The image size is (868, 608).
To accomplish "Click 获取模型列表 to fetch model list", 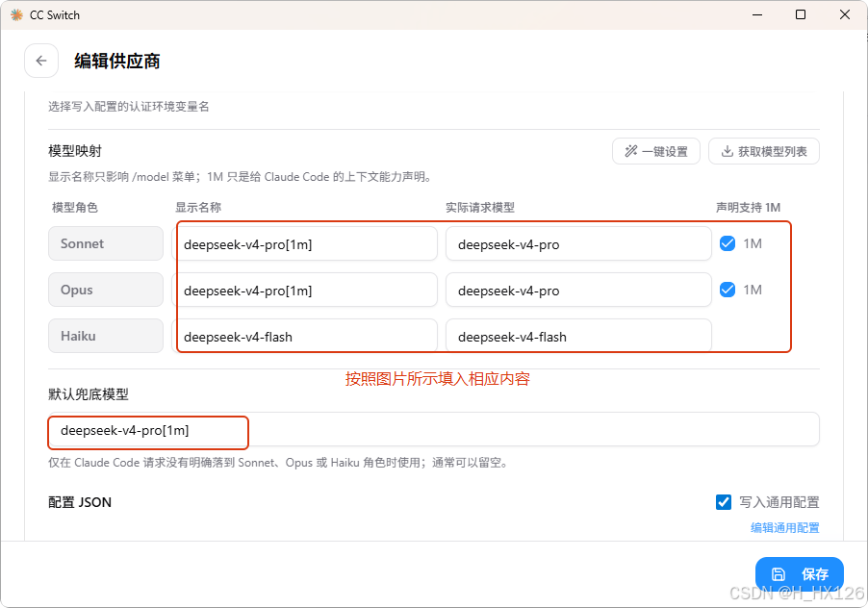I will click(764, 151).
